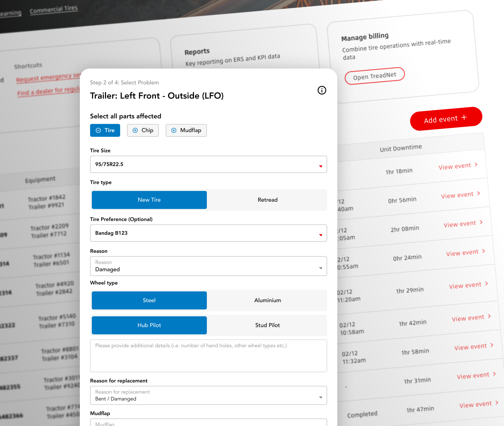Click the Open TreadNet button
Image resolution: width=504 pixels, height=426 pixels.
coord(374,76)
